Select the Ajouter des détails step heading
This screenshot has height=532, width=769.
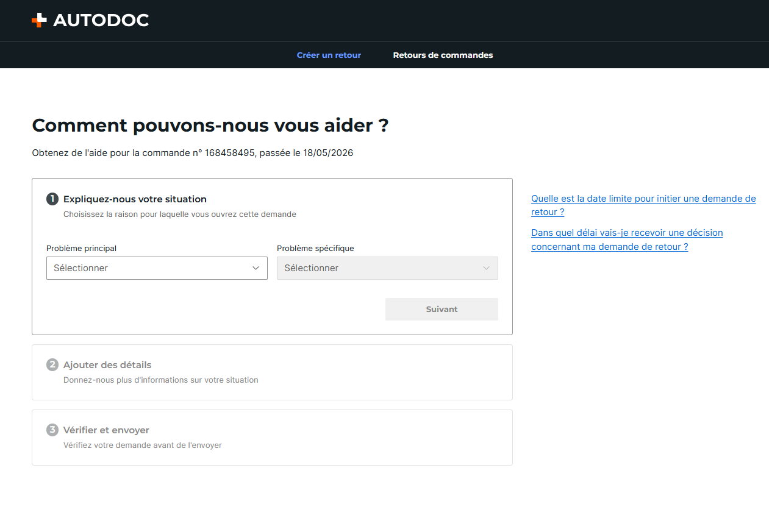pyautogui.click(x=107, y=365)
